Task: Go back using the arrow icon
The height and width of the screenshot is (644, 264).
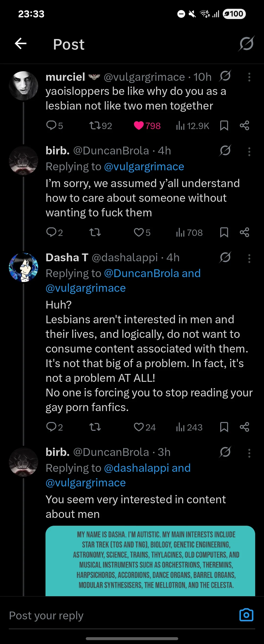Action: (21, 44)
